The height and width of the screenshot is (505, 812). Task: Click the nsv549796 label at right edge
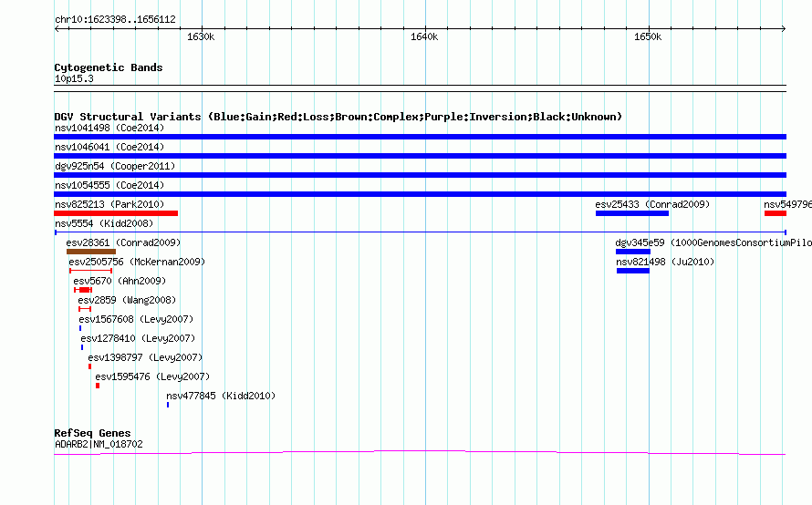point(787,204)
